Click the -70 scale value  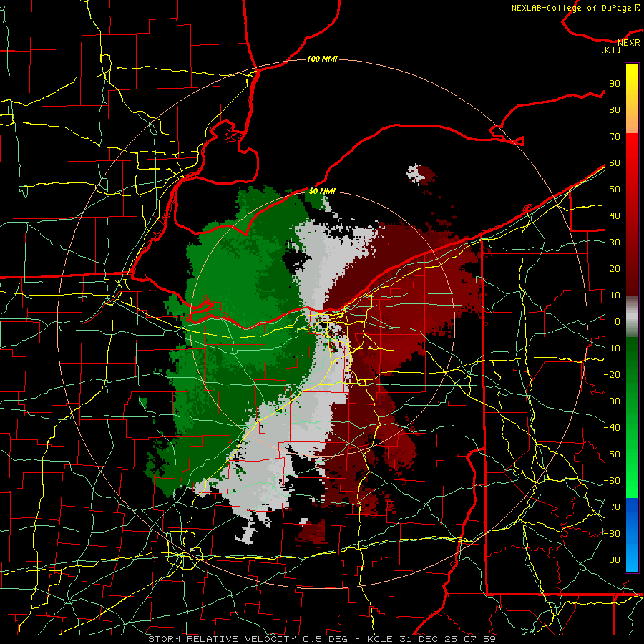pos(612,507)
